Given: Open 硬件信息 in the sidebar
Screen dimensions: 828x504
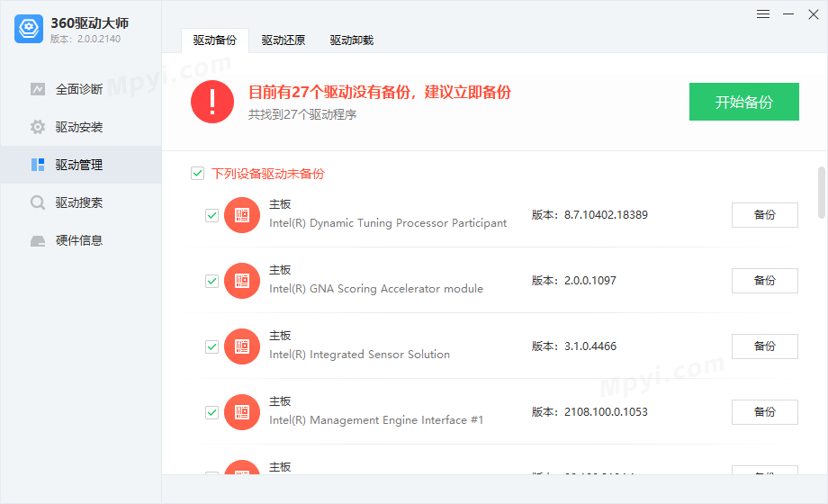Looking at the screenshot, I should click(x=81, y=240).
